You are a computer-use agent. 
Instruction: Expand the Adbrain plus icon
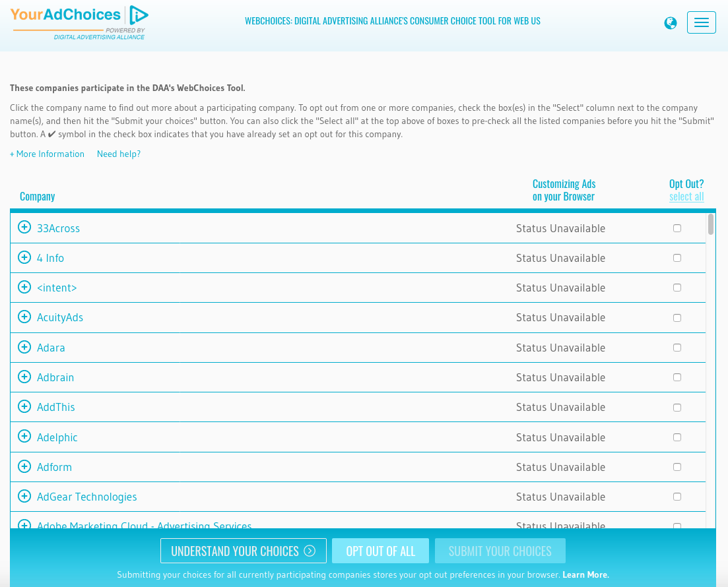[x=24, y=377]
